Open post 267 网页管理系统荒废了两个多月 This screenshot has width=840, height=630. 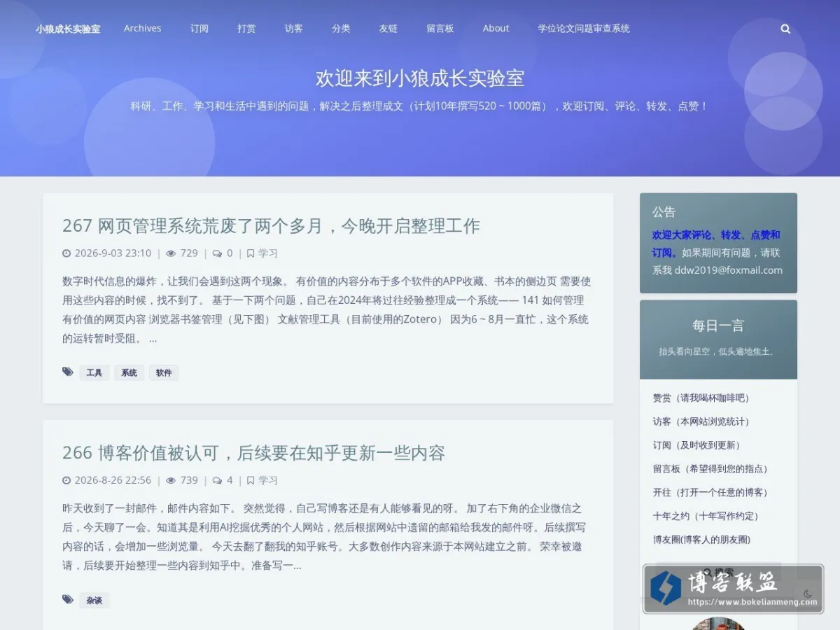(x=271, y=225)
